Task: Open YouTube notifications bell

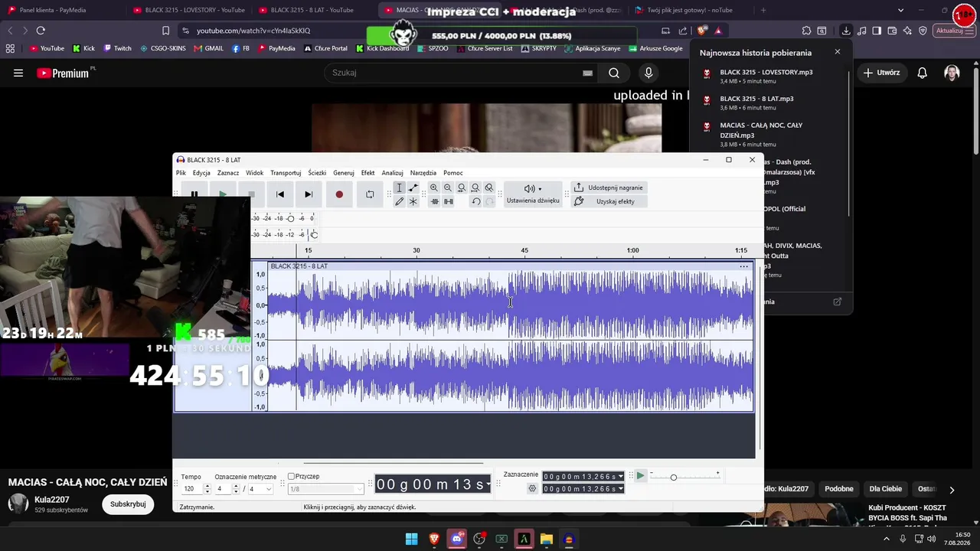Action: pos(923,73)
